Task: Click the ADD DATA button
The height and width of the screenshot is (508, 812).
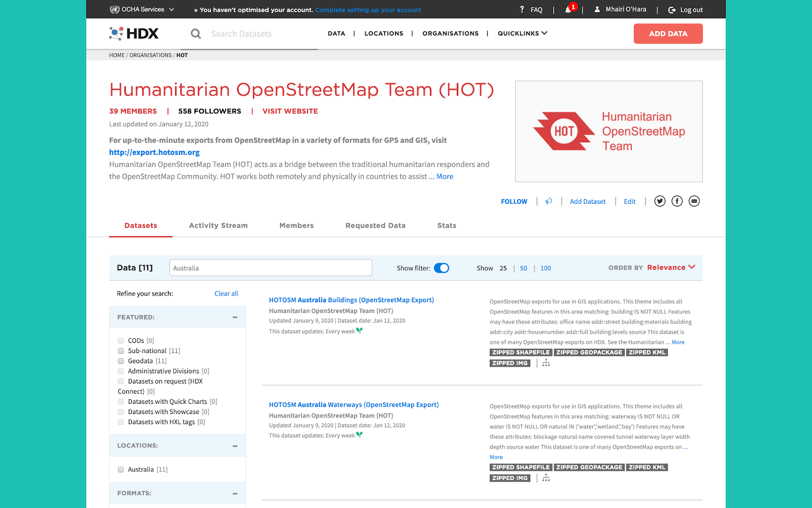Action: point(668,33)
